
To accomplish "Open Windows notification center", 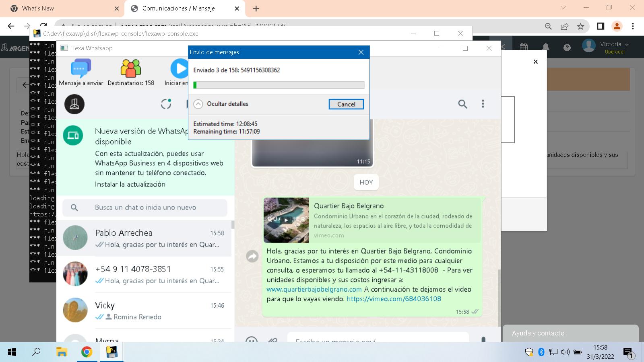I will 629,353.
